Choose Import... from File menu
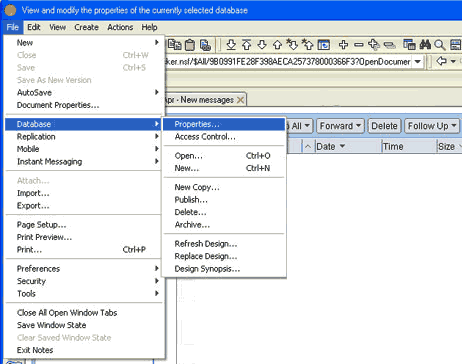The image size is (462, 364). (x=84, y=193)
